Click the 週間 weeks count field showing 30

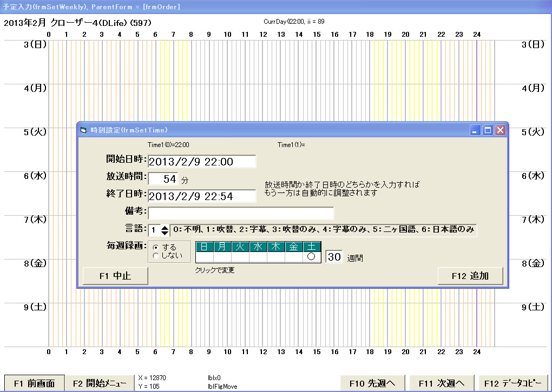pos(334,257)
